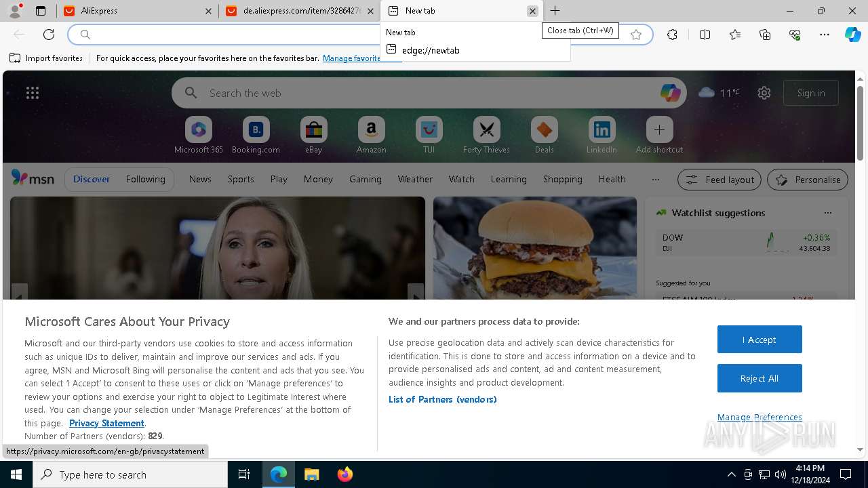Open the tab actions menu

pos(41,11)
